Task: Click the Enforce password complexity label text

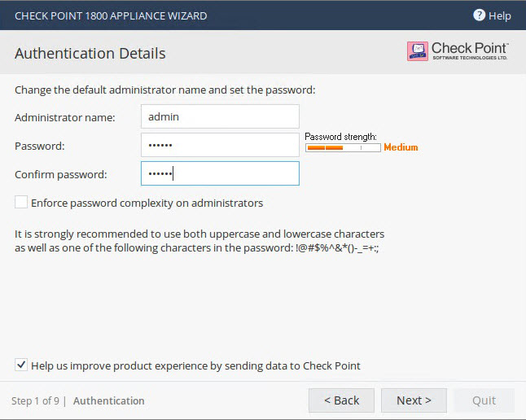Action: pos(147,203)
